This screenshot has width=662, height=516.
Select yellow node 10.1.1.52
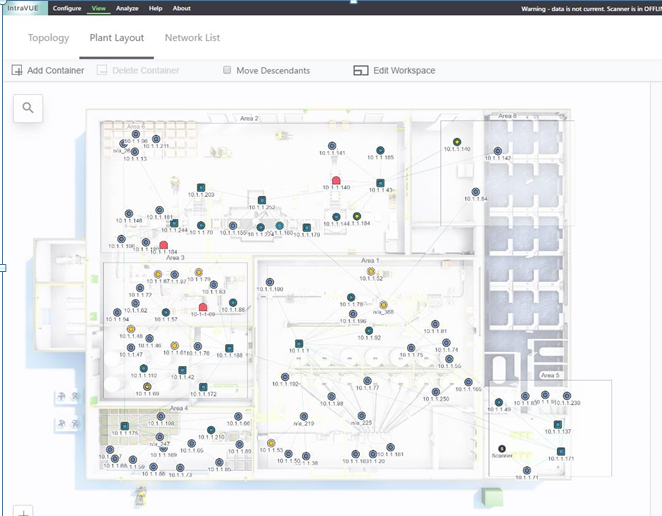click(371, 272)
